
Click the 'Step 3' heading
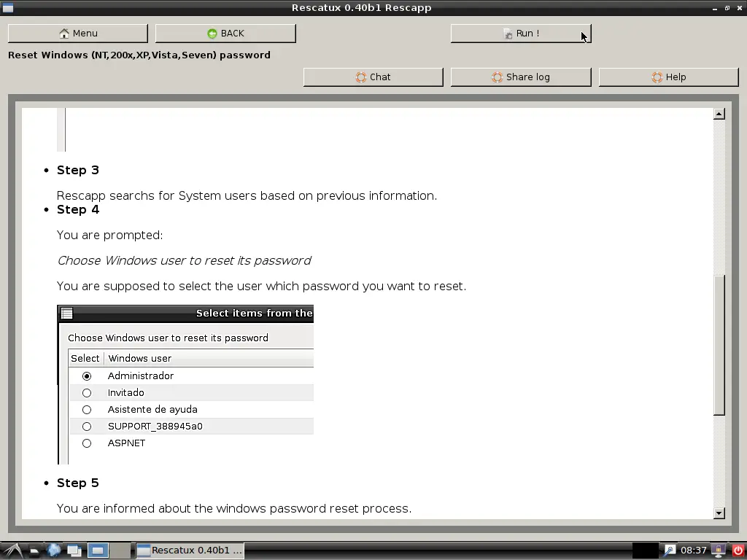tap(77, 170)
